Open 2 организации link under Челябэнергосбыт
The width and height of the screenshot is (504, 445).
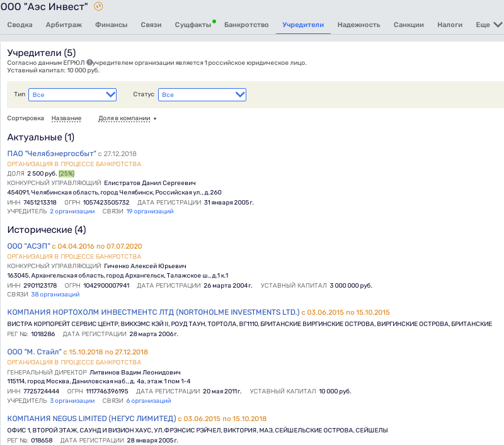72,211
